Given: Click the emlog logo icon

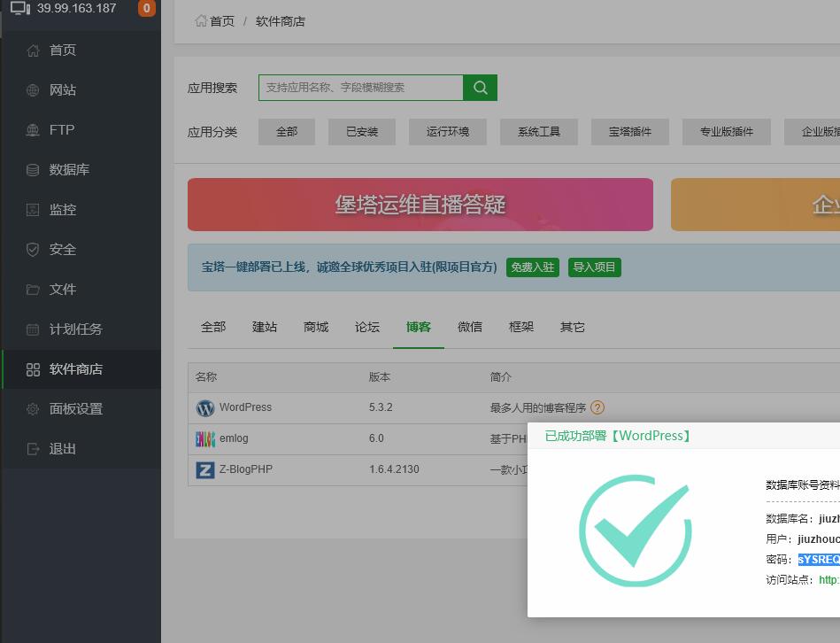Looking at the screenshot, I should pos(205,438).
